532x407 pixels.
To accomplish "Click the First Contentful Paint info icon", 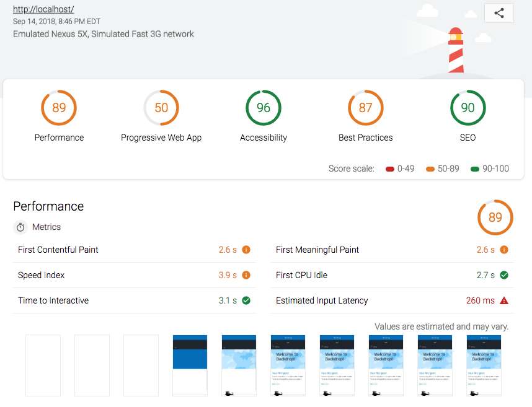I will coord(246,250).
